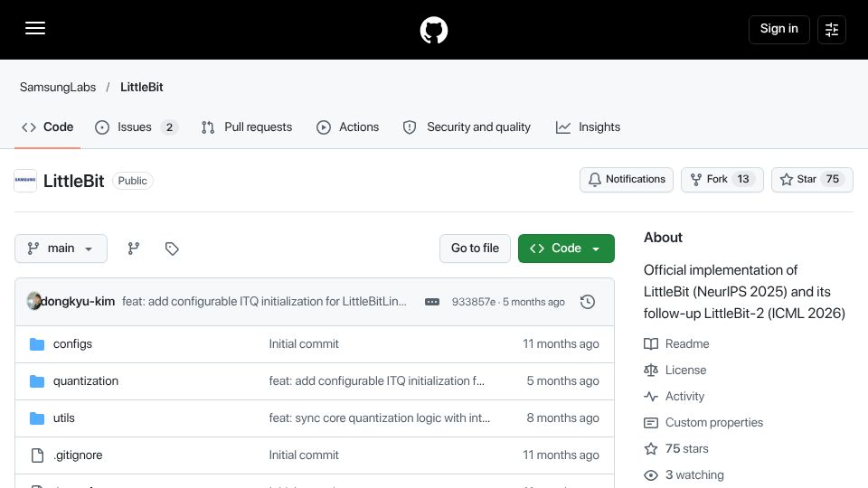Open the configs folder
This screenshot has width=868, height=488.
(x=72, y=344)
